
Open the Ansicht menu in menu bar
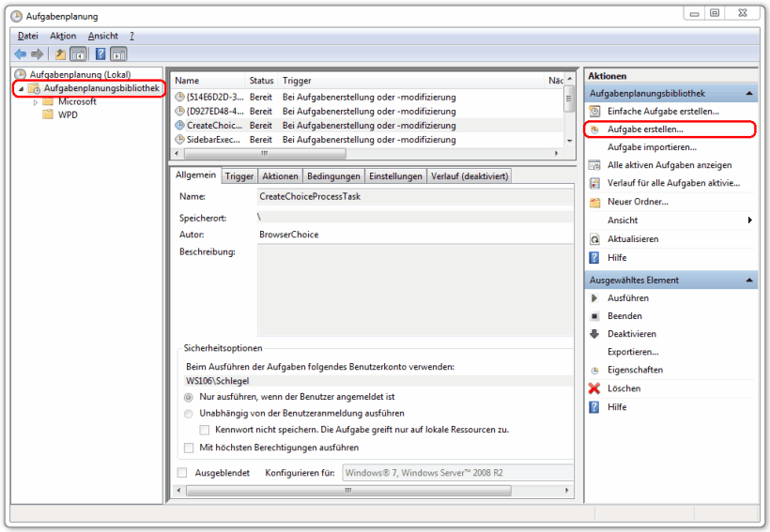point(103,36)
